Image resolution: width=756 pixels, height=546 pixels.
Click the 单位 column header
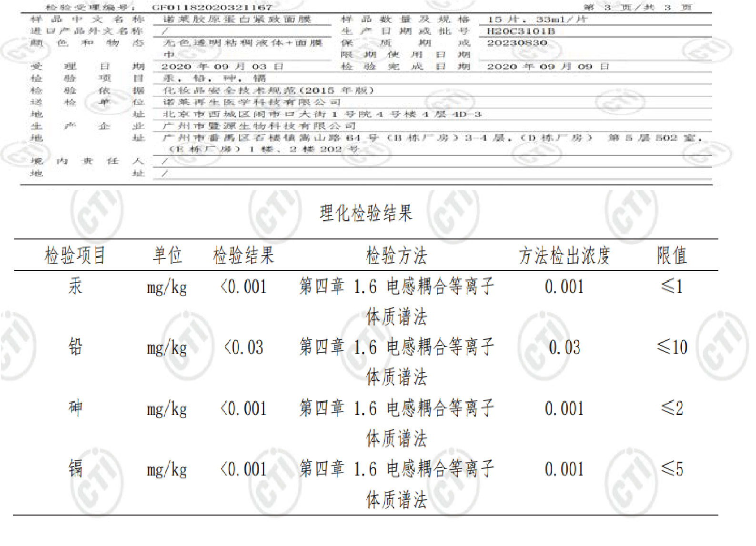(167, 256)
